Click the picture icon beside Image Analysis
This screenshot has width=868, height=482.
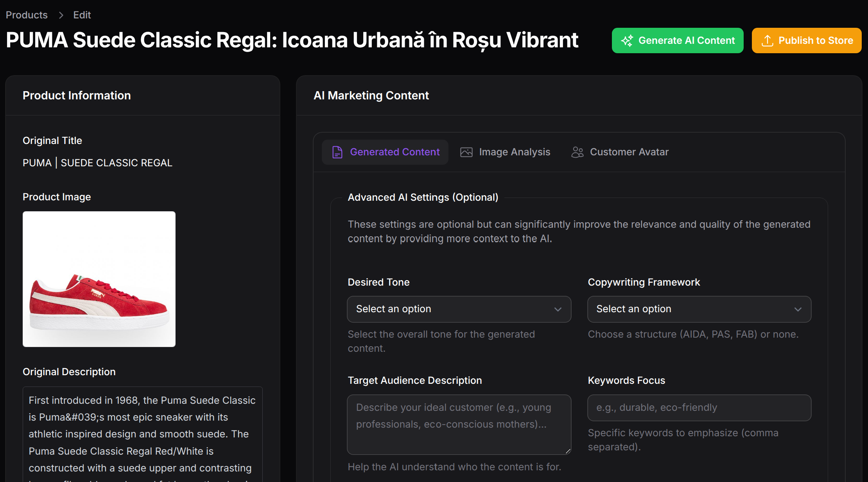(466, 152)
